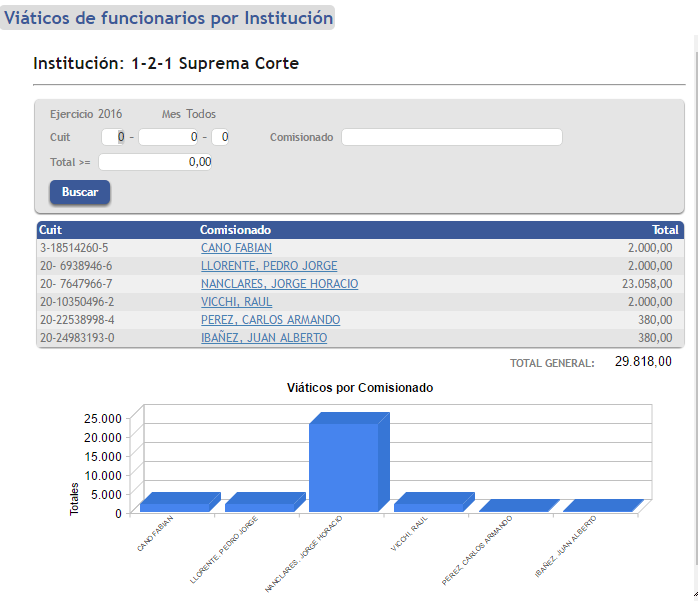The image size is (698, 601).
Task: Focus the first Cuit prefix field
Action: coord(114,137)
